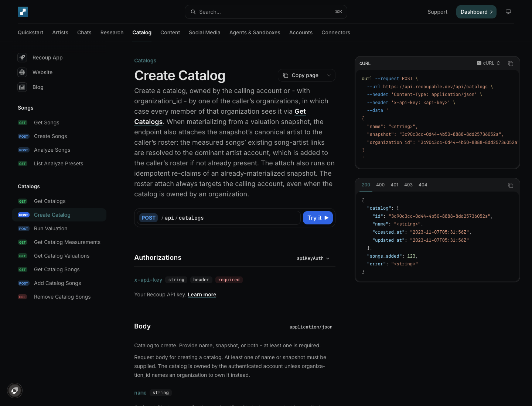The width and height of the screenshot is (532, 406).
Task: Open Analyze Songs in the sidebar
Action: click(59, 150)
